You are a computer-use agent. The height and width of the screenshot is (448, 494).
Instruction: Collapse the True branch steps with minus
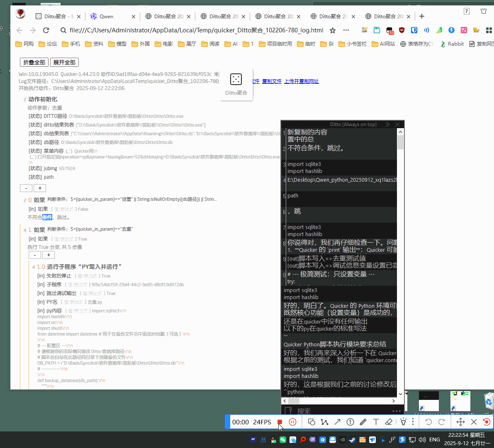35,255
